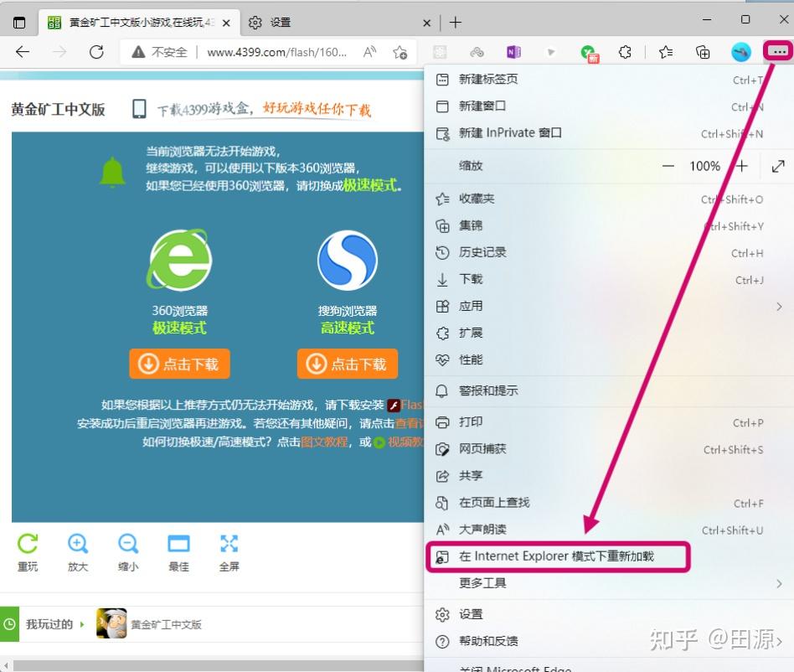Screen dimensions: 794x672
Task: Open 扩展 from the menu
Action: (608, 333)
